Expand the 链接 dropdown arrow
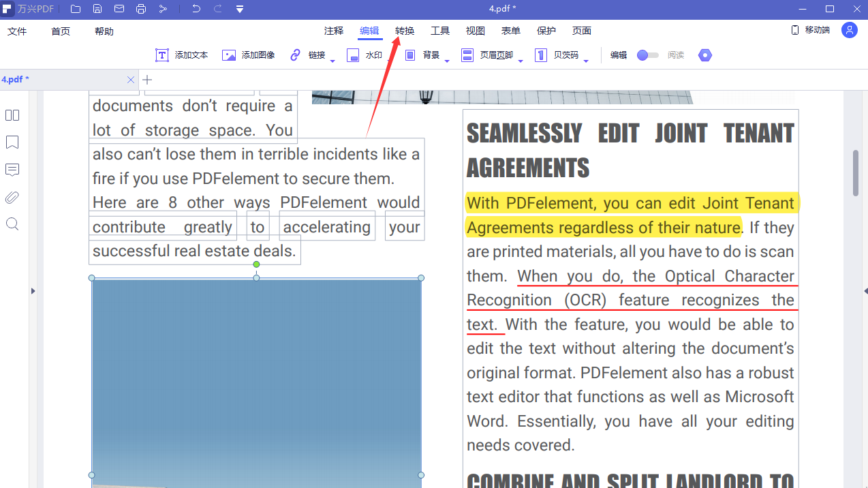The height and width of the screenshot is (488, 868). point(332,61)
